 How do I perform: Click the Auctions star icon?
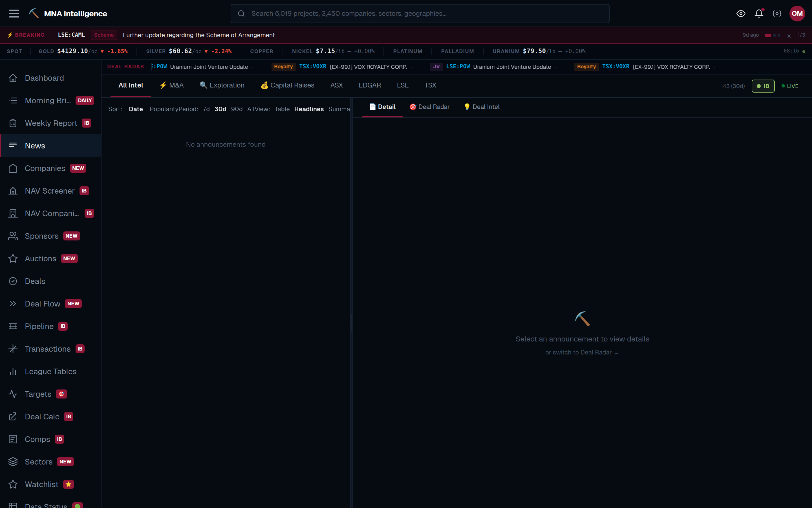(13, 258)
